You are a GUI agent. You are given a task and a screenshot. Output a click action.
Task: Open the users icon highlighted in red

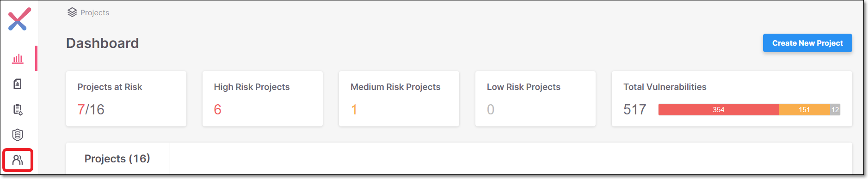tap(18, 160)
